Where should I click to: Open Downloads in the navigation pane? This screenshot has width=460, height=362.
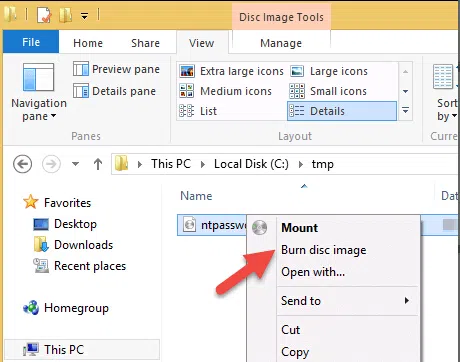point(84,245)
